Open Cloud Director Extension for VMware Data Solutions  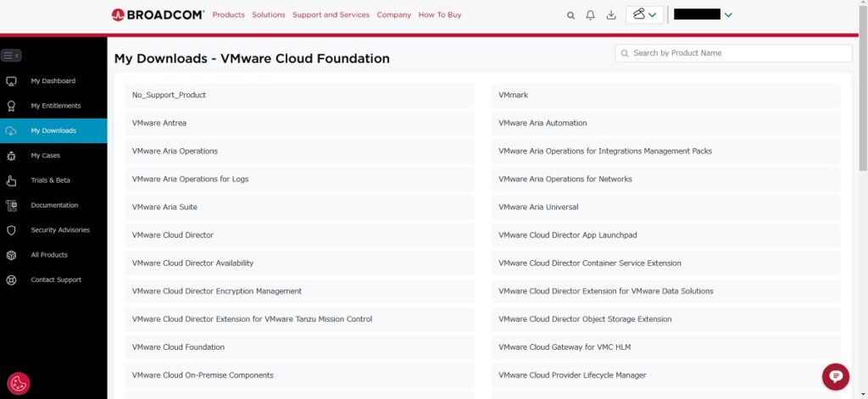[x=666, y=291]
